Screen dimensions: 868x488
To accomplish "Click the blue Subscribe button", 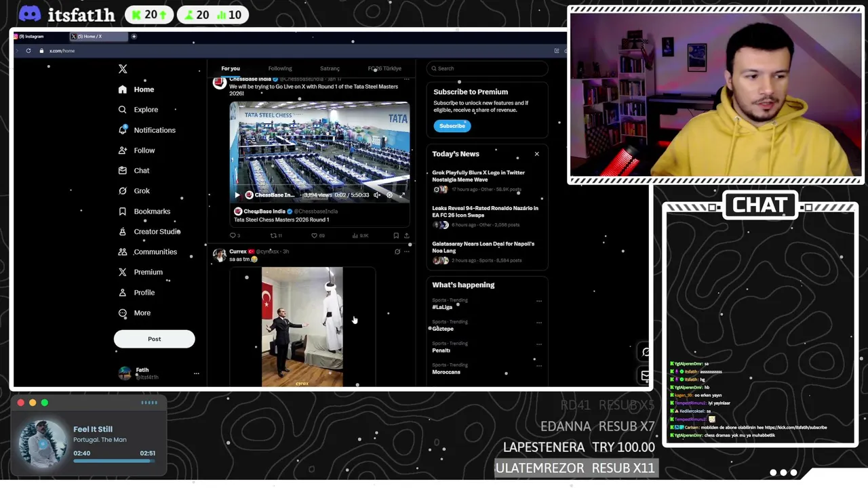I will point(452,126).
